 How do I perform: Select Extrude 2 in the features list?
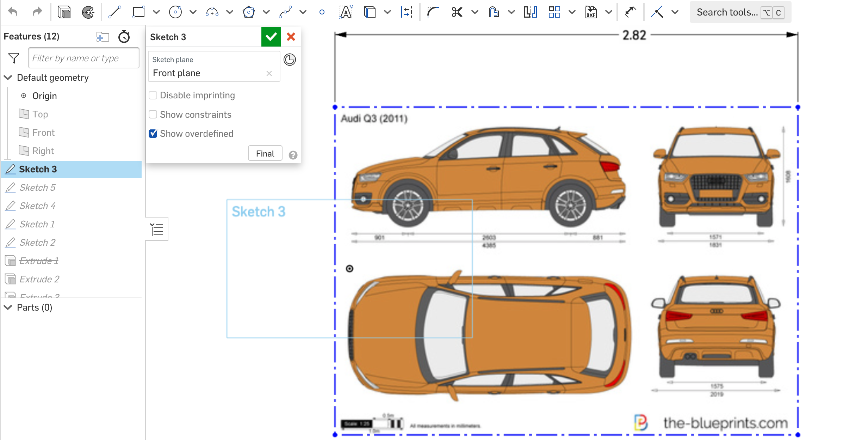pos(40,279)
